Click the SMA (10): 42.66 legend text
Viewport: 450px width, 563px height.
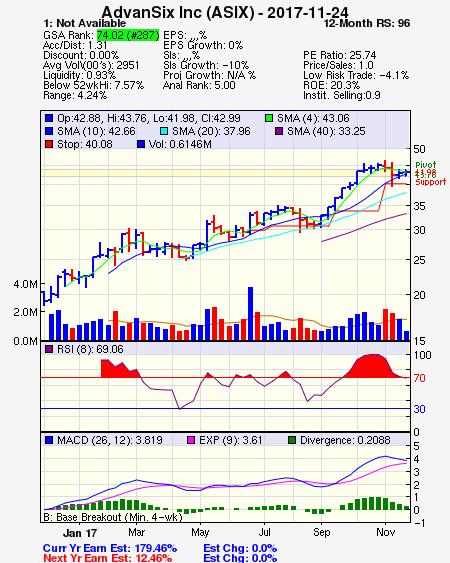tap(96, 131)
